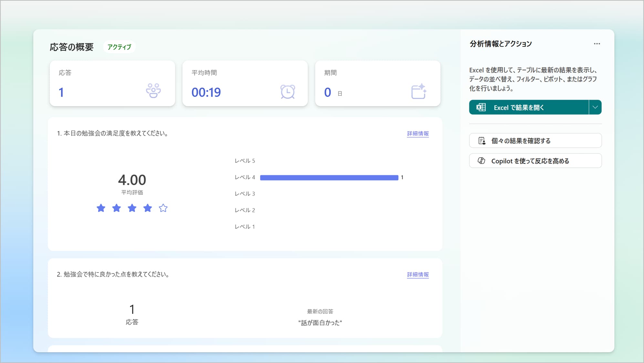The width and height of the screenshot is (644, 363).
Task: Click the 4.00 average rating value
Action: coord(132,180)
